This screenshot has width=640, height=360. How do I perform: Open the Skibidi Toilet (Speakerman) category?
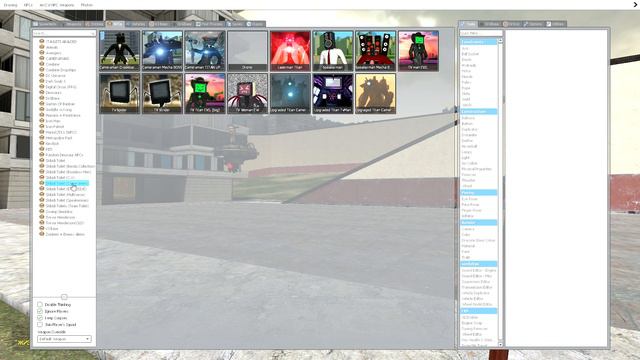pos(67,200)
